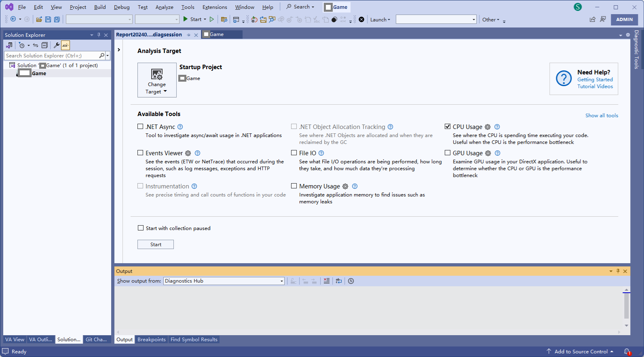Viewport: 644px width, 357px height.
Task: Open the Change Target dropdown
Action: [157, 80]
